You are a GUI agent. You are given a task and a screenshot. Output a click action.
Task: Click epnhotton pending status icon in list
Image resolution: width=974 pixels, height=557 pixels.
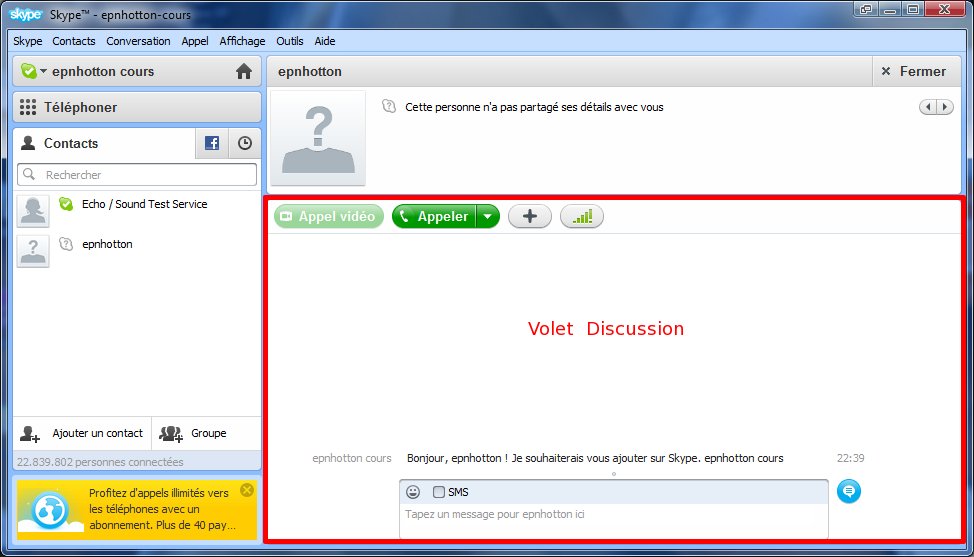[66, 243]
